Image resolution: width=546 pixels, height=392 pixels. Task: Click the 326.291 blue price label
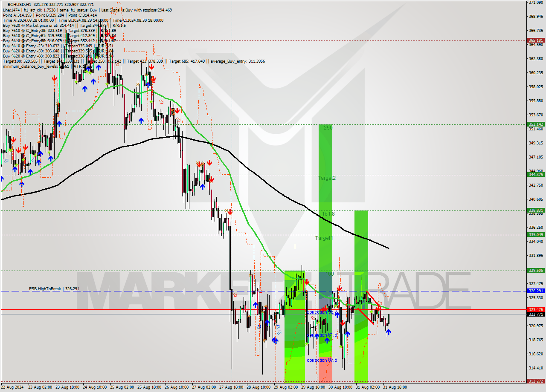pos(535,291)
